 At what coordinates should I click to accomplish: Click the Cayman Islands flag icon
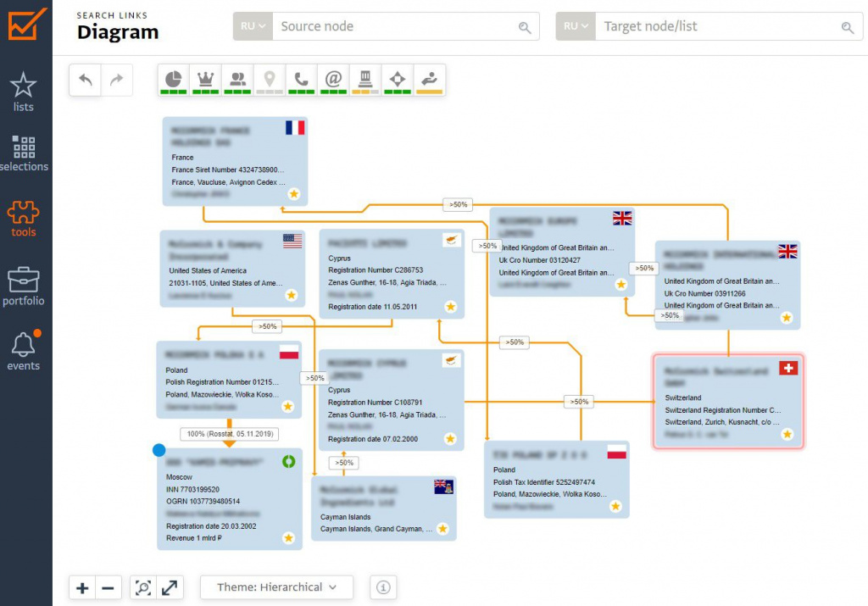[444, 487]
